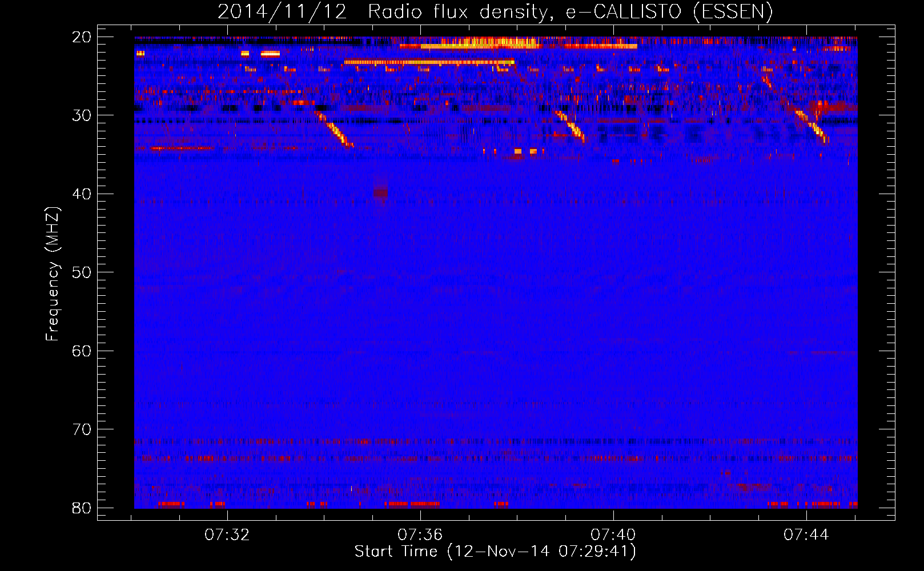Click the 07:44 time axis label
The image size is (924, 571).
pyautogui.click(x=806, y=535)
